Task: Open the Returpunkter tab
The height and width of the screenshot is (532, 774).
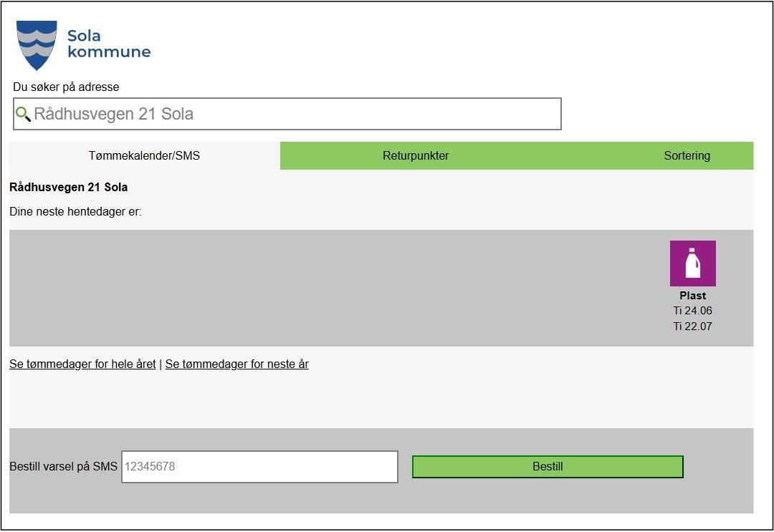Action: click(416, 155)
